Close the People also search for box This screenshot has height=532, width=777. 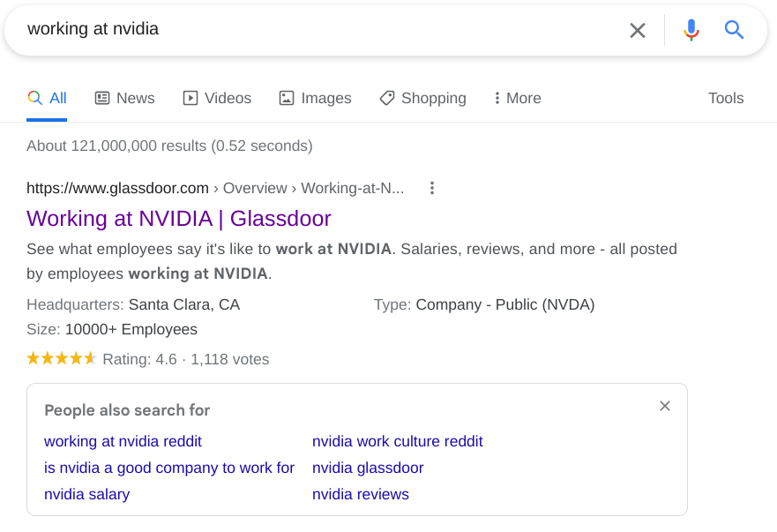point(665,406)
